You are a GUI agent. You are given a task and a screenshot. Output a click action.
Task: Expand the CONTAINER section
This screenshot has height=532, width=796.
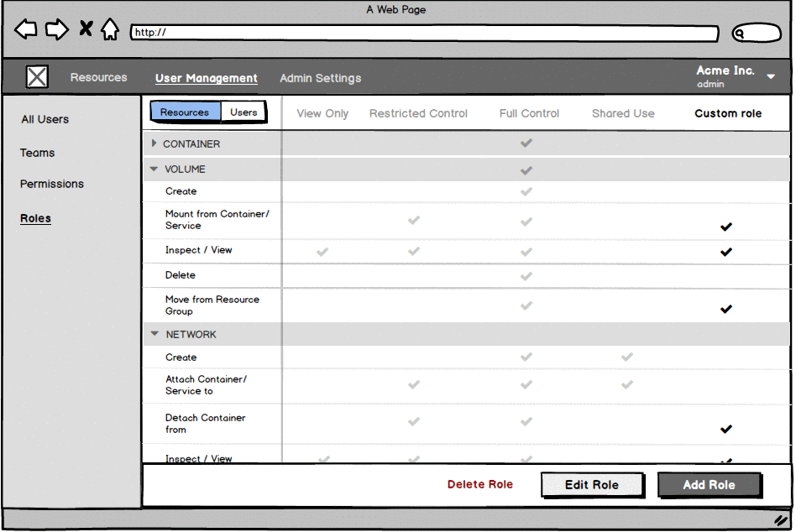[x=154, y=143]
